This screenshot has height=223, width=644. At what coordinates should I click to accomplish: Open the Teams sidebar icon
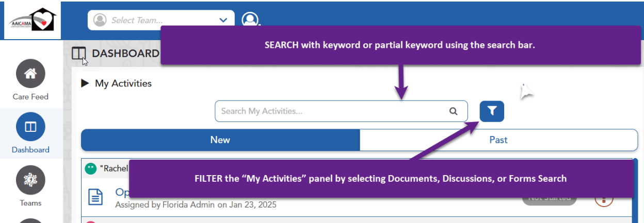coord(30,180)
